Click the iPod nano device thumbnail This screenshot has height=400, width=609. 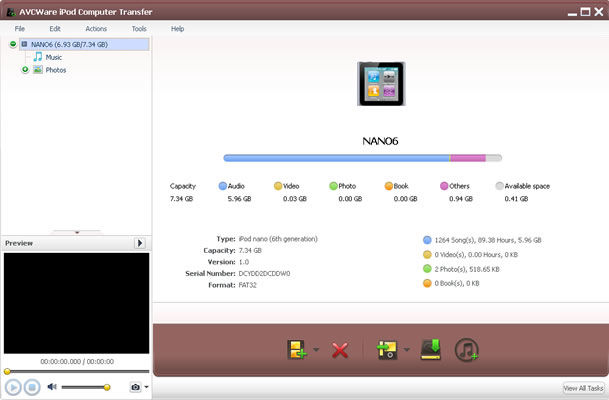tap(381, 84)
